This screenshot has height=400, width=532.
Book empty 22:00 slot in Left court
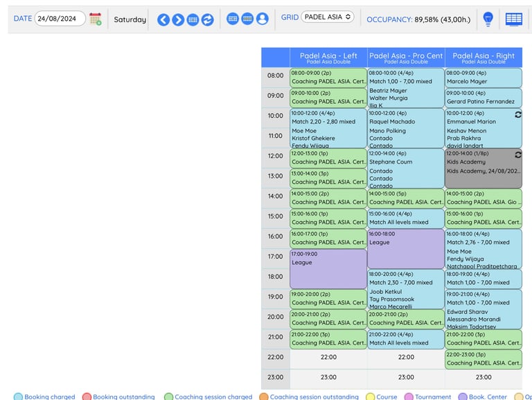pyautogui.click(x=328, y=359)
